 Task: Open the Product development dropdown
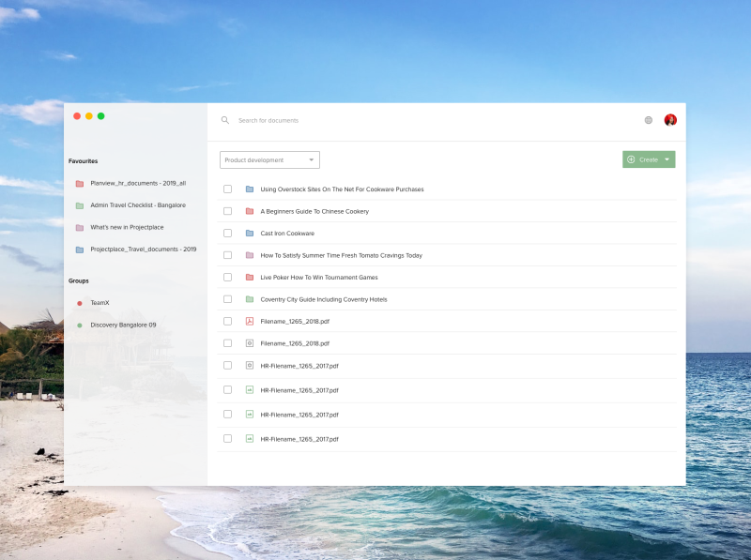268,159
